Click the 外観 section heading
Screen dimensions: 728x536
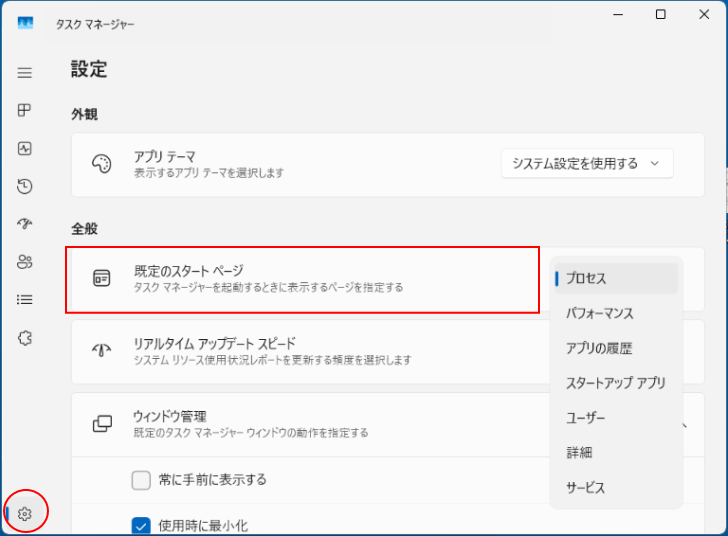click(x=84, y=114)
